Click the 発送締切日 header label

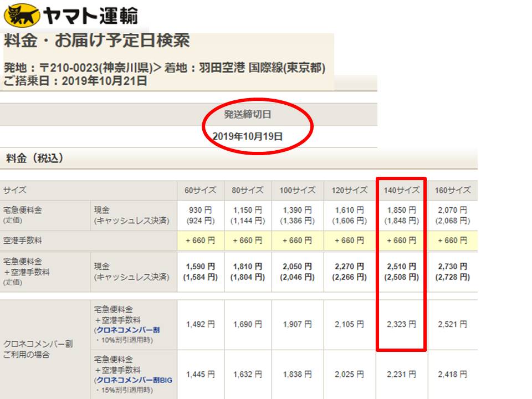point(248,114)
